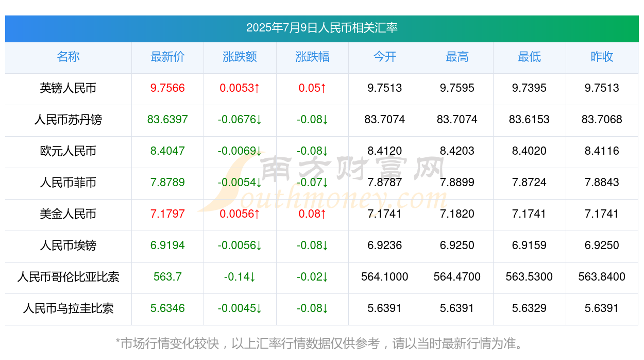644x360 pixels.
Task: Click change amount -0.0045↓
Action: tap(240, 308)
